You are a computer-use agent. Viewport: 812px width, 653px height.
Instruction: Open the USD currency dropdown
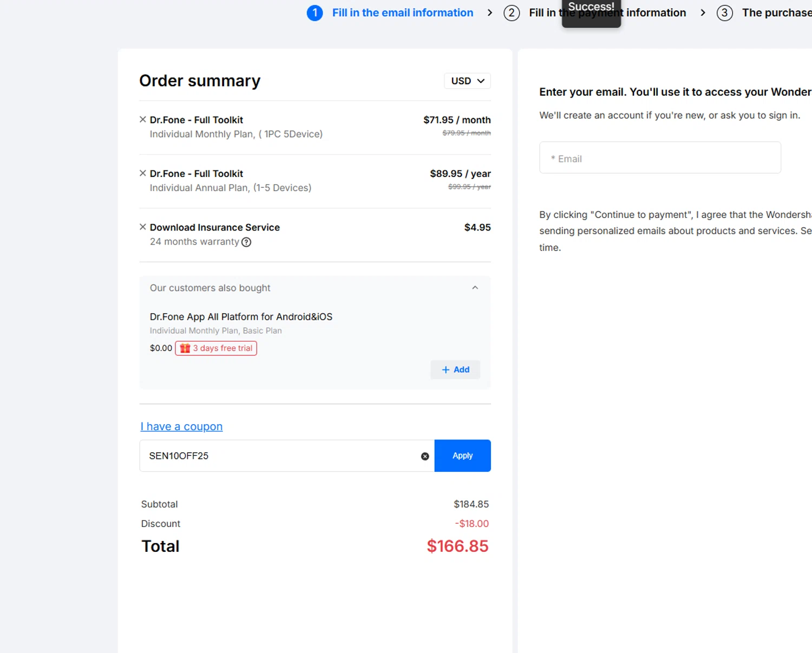click(468, 81)
